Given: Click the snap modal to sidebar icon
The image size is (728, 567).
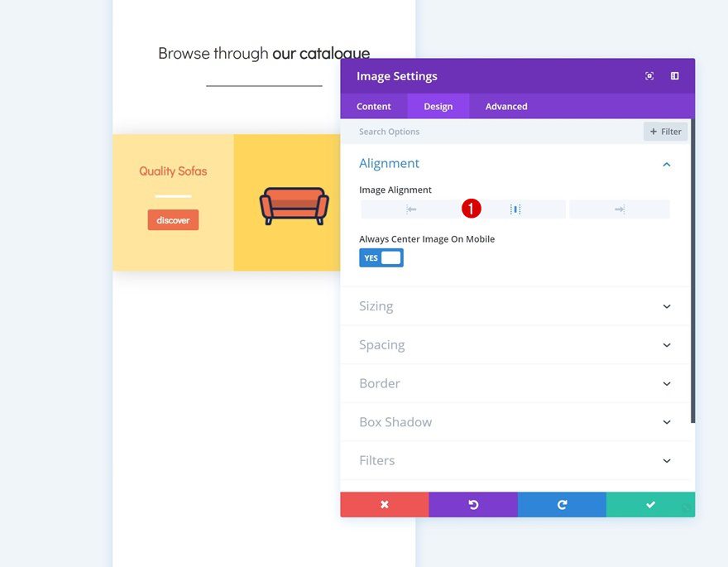Looking at the screenshot, I should coord(674,76).
